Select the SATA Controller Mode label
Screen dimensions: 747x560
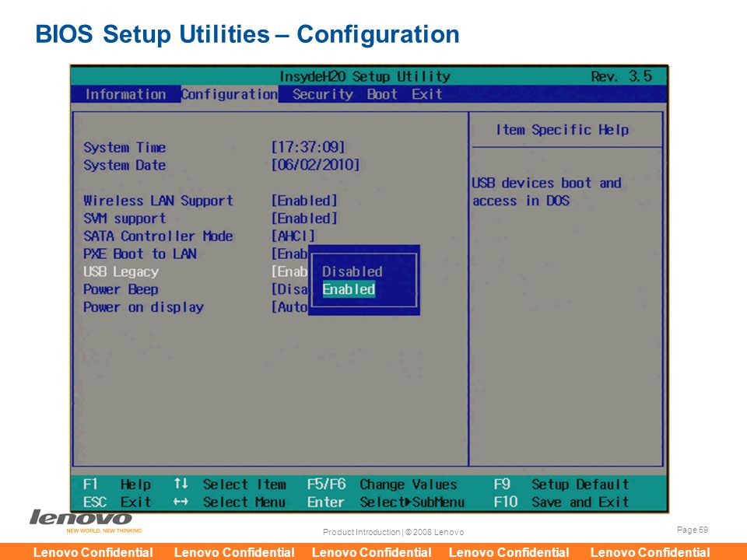pyautogui.click(x=158, y=236)
